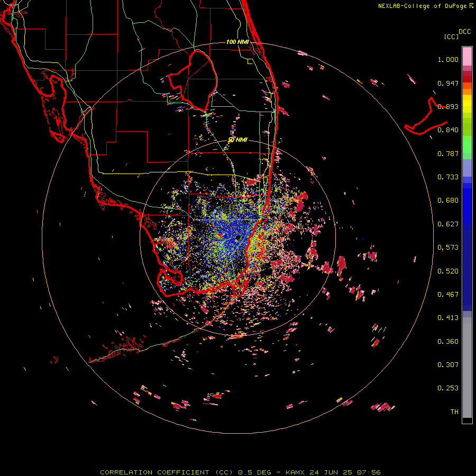The height and width of the screenshot is (476, 476).
Task: Click the 07:56 timestamp
Action: [368, 472]
